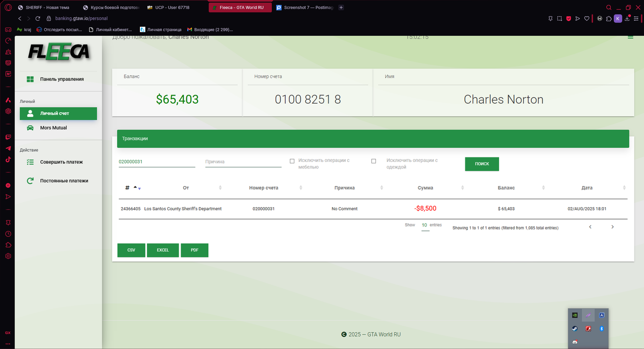
Task: Open NVIDIA icon in system tray
Action: [x=575, y=315]
